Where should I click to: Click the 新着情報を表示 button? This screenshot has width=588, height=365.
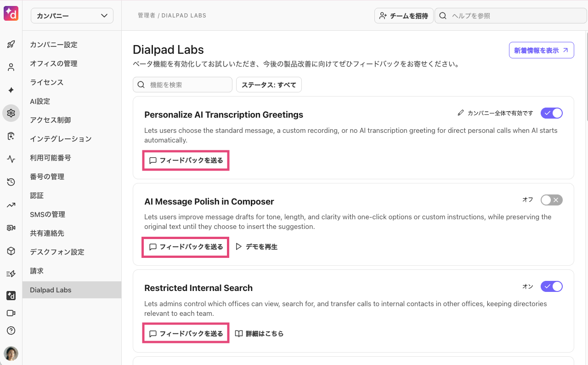tap(541, 51)
